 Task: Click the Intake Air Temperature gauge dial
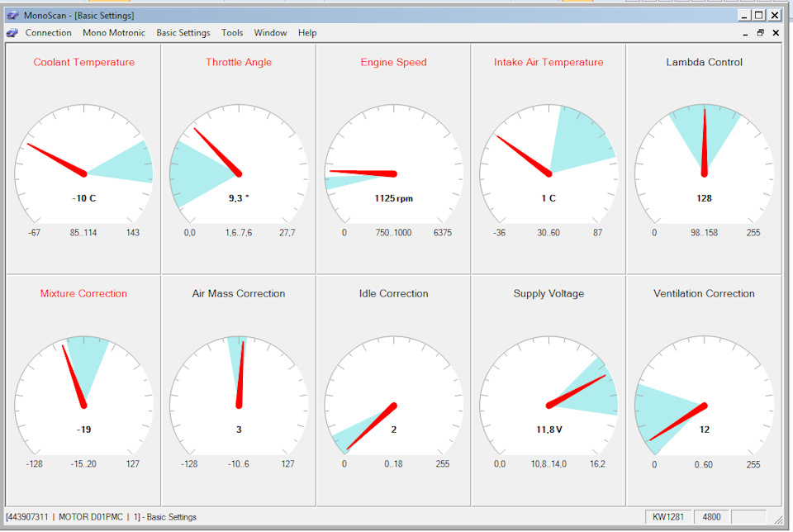548,164
